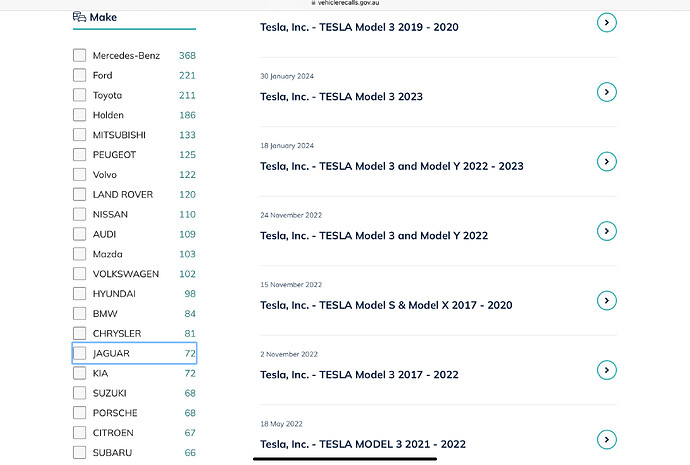Viewport: 690px width, 465px height.
Task: Check the VOLKSWAGEN checkbox
Action: pos(79,274)
